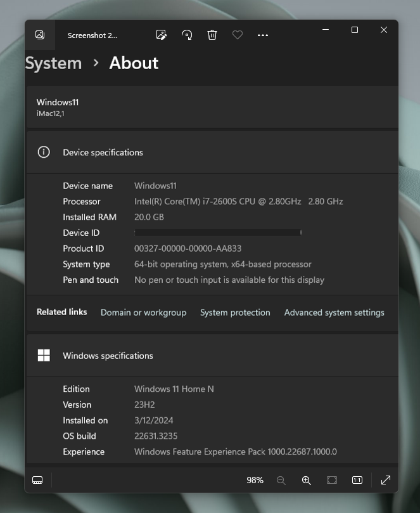Click the System protection link

pos(235,312)
